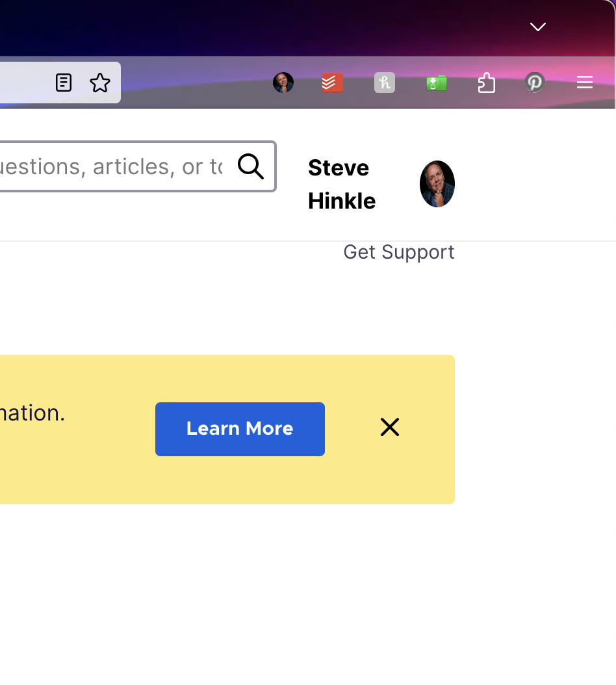Open the Todoist extension icon
The height and width of the screenshot is (685, 616).
(x=333, y=83)
